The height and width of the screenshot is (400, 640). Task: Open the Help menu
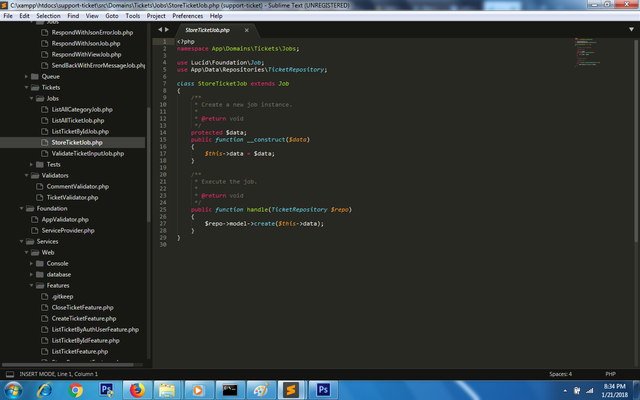pos(216,16)
